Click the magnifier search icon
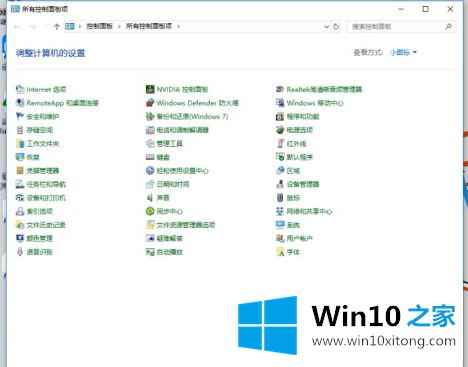Screen dimensions: 468x367 click(x=449, y=26)
